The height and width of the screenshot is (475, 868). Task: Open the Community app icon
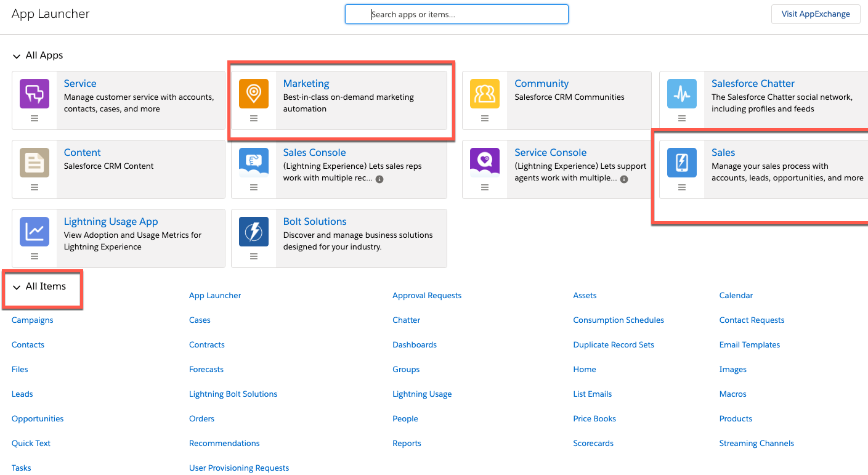pyautogui.click(x=485, y=94)
